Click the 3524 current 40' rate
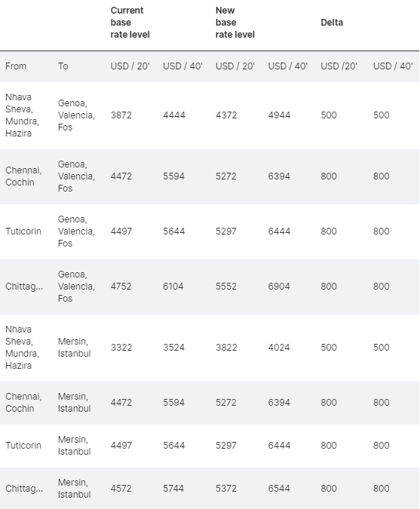 (x=173, y=348)
